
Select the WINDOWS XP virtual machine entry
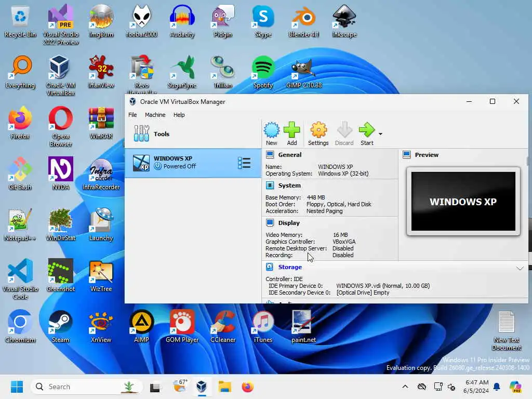pyautogui.click(x=193, y=163)
